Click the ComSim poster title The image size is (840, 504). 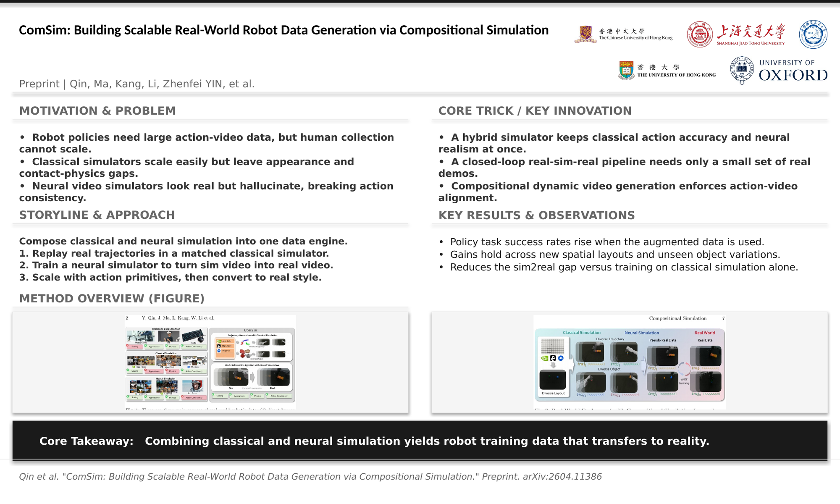pyautogui.click(x=284, y=30)
